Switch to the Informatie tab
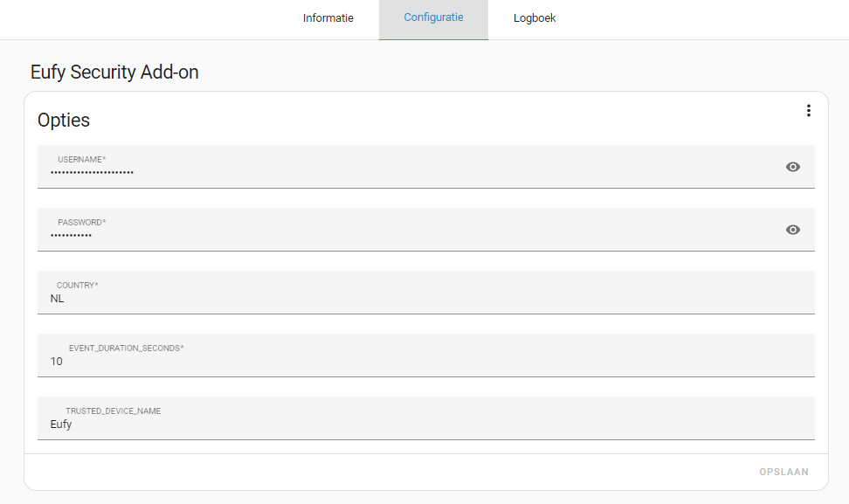849x504 pixels. [328, 17]
